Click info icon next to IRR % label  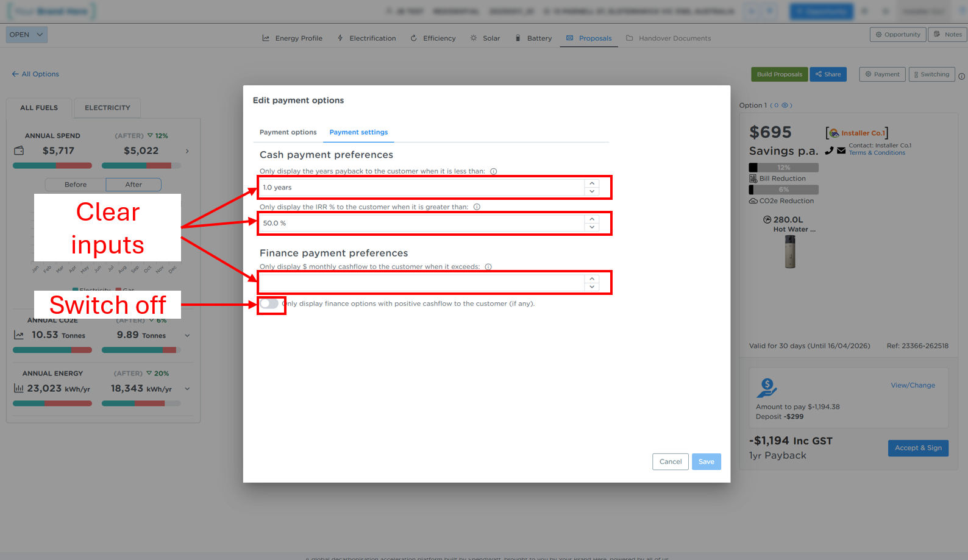tap(477, 207)
